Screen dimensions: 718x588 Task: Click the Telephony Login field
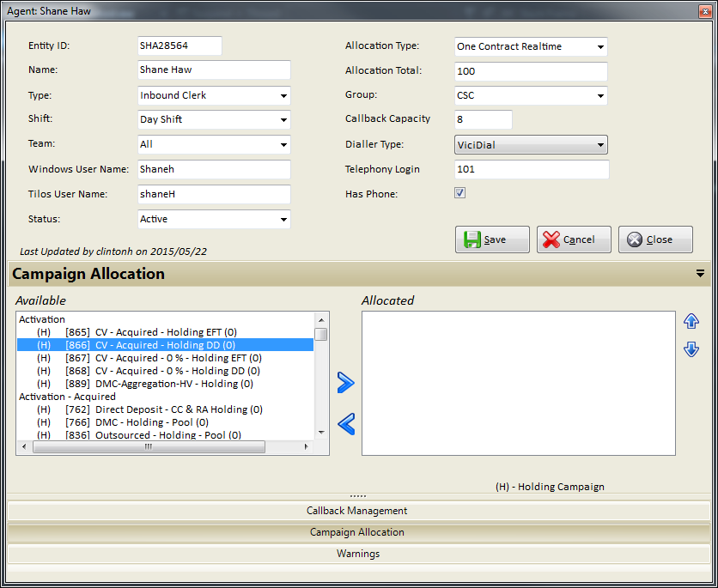tap(532, 169)
